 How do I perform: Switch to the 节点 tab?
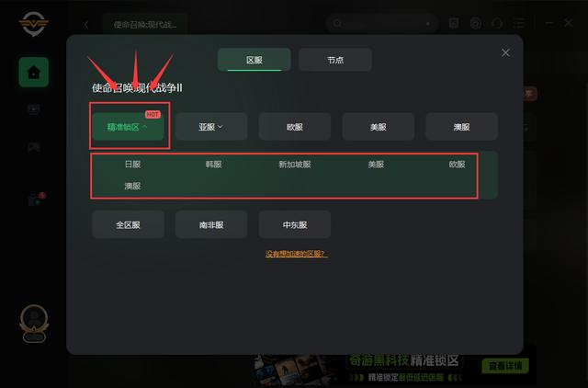(335, 60)
